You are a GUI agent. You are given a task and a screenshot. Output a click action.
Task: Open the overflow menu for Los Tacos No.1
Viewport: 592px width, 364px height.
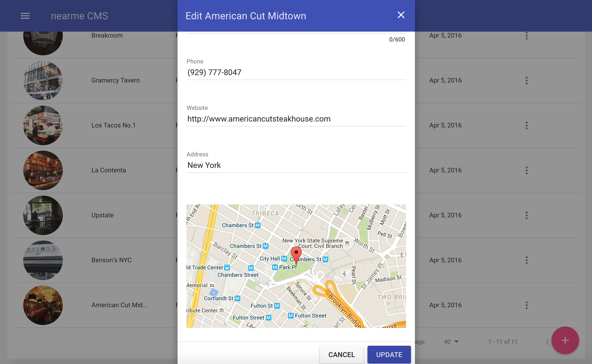[527, 125]
